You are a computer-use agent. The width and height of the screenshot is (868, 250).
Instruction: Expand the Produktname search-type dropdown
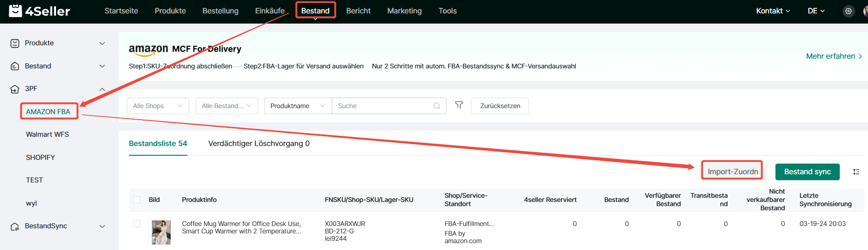tap(298, 106)
